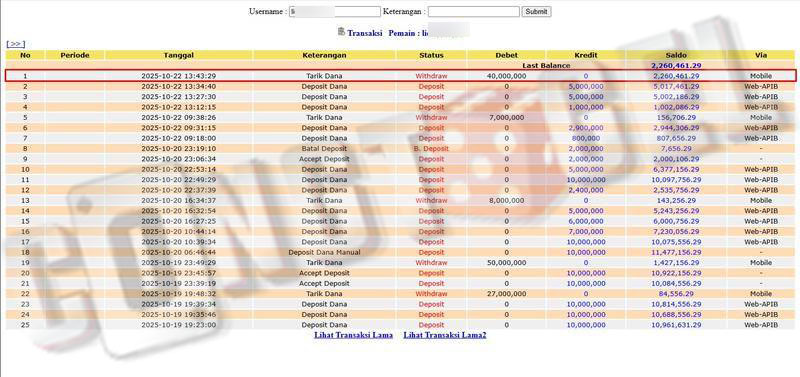
Task: Open the Lihat Transaksi Lama2 link
Action: 445,335
